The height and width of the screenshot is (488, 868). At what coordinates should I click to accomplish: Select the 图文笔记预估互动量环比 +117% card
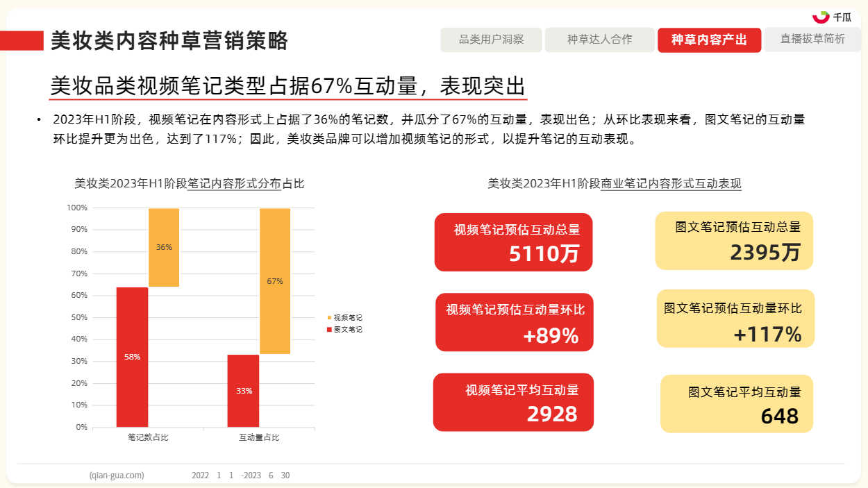pos(735,319)
